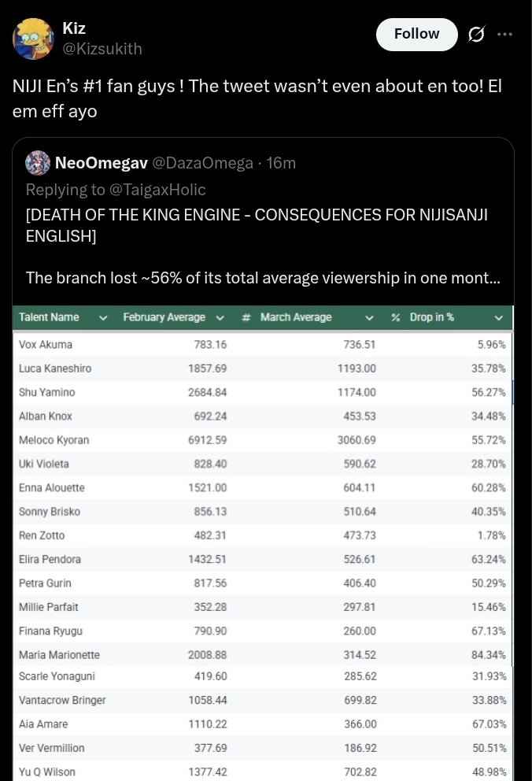Follow the Kiz account
Screen dimensions: 532x781
pyautogui.click(x=416, y=34)
